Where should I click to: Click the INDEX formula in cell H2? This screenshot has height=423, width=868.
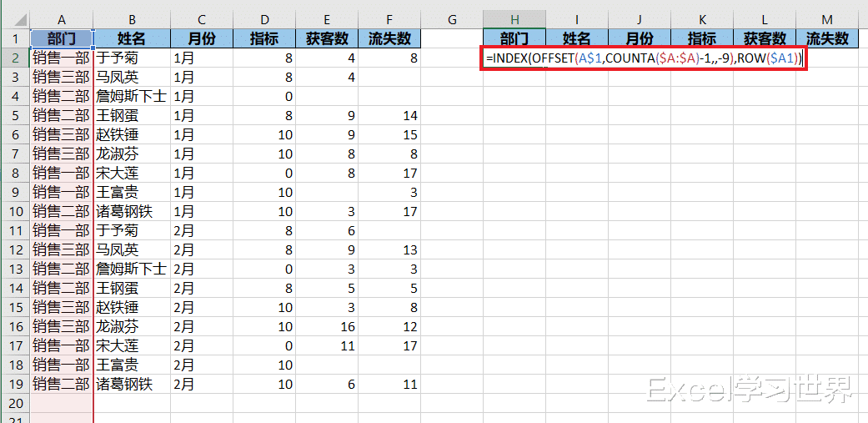click(645, 58)
